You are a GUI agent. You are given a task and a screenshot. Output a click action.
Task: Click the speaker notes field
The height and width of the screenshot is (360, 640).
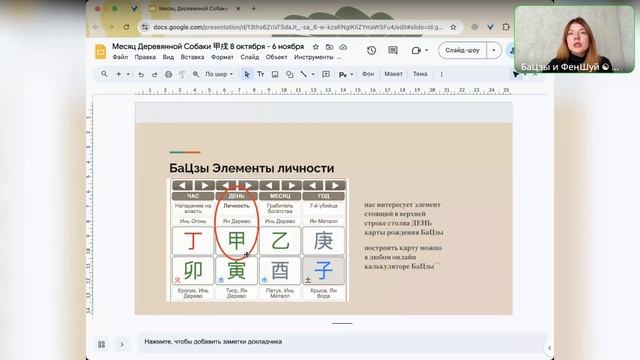pos(342,342)
